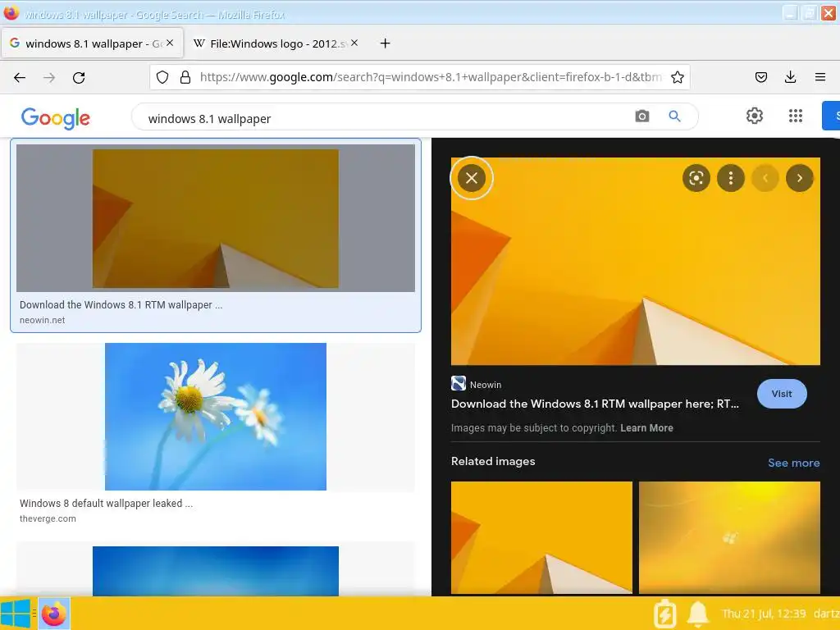Open the notifications bell icon
840x630 pixels.
pos(698,614)
